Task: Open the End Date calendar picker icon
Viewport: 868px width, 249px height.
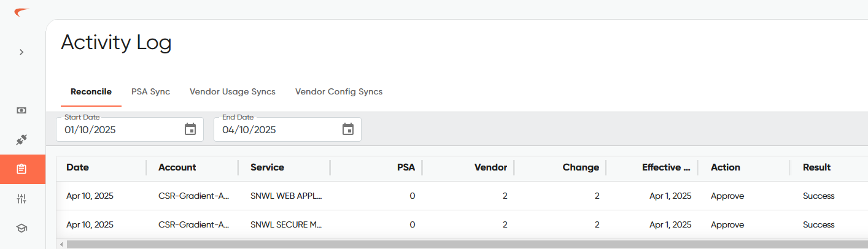Action: [348, 129]
